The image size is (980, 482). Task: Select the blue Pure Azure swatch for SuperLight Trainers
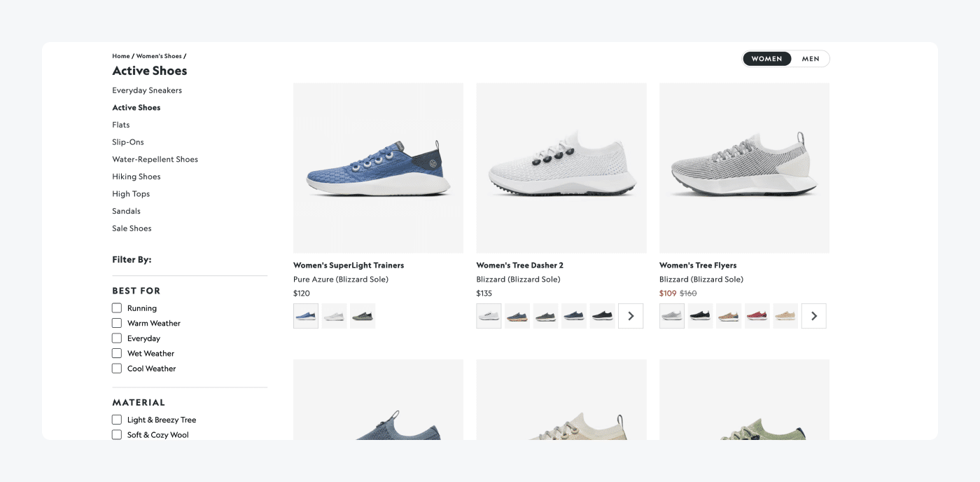(x=305, y=315)
